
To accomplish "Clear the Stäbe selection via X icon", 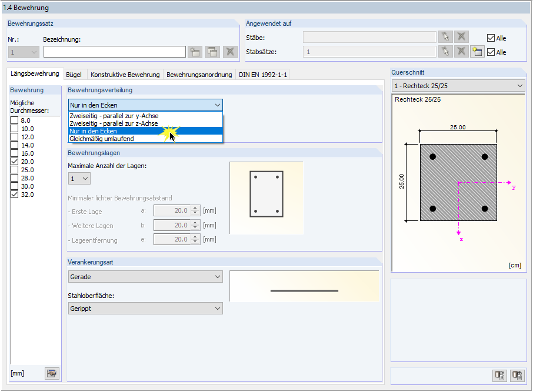I will coord(462,36).
